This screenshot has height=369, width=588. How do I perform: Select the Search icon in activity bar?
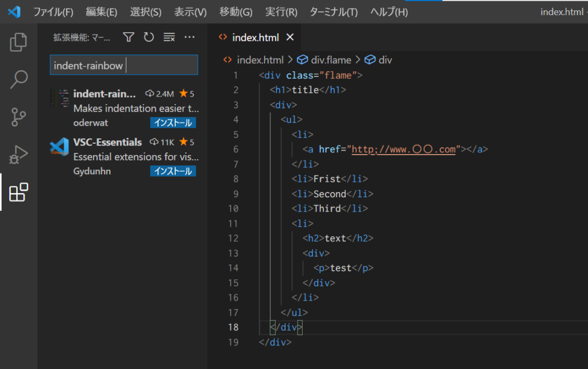(18, 79)
